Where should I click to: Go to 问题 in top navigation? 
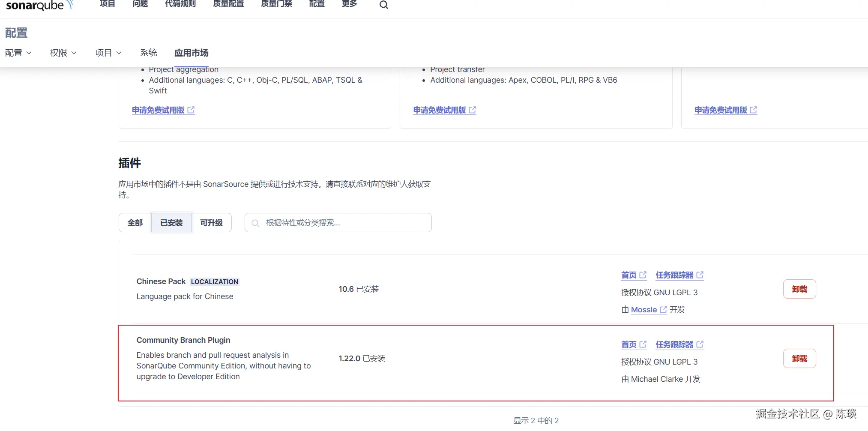pyautogui.click(x=140, y=4)
